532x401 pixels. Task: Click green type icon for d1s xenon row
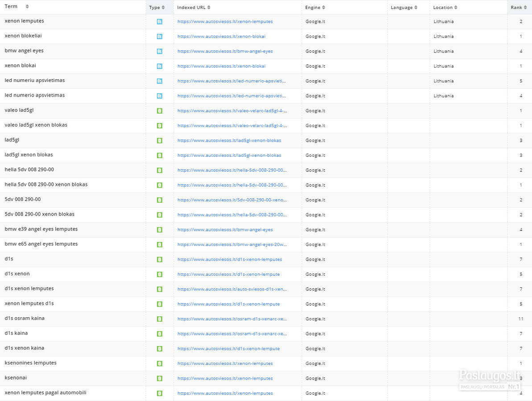pos(160,274)
